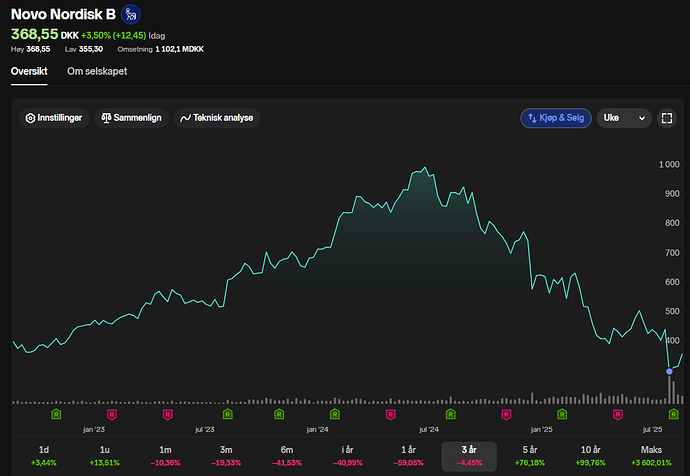This screenshot has height=476, width=690.
Task: Open Teknisk analyse view
Action: pos(217,118)
